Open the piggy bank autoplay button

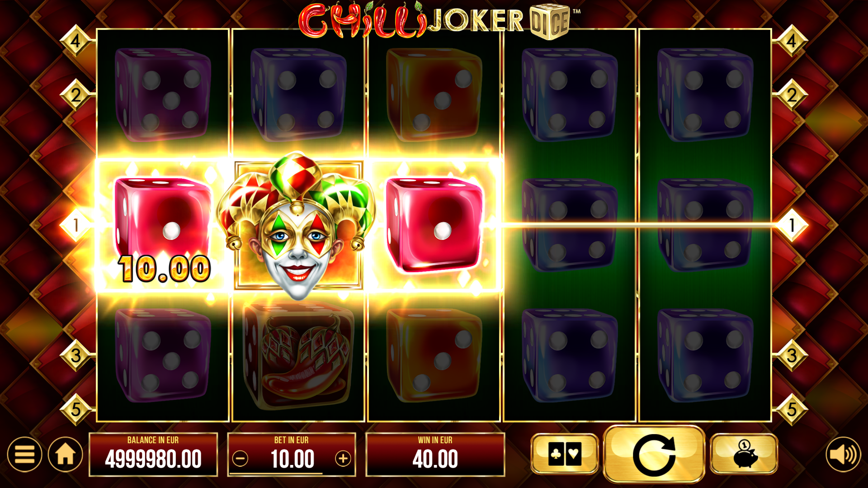pyautogui.click(x=744, y=454)
